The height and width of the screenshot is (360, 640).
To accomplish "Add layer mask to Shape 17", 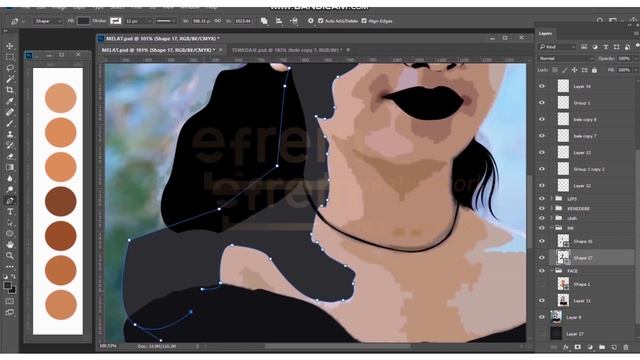I will [578, 347].
